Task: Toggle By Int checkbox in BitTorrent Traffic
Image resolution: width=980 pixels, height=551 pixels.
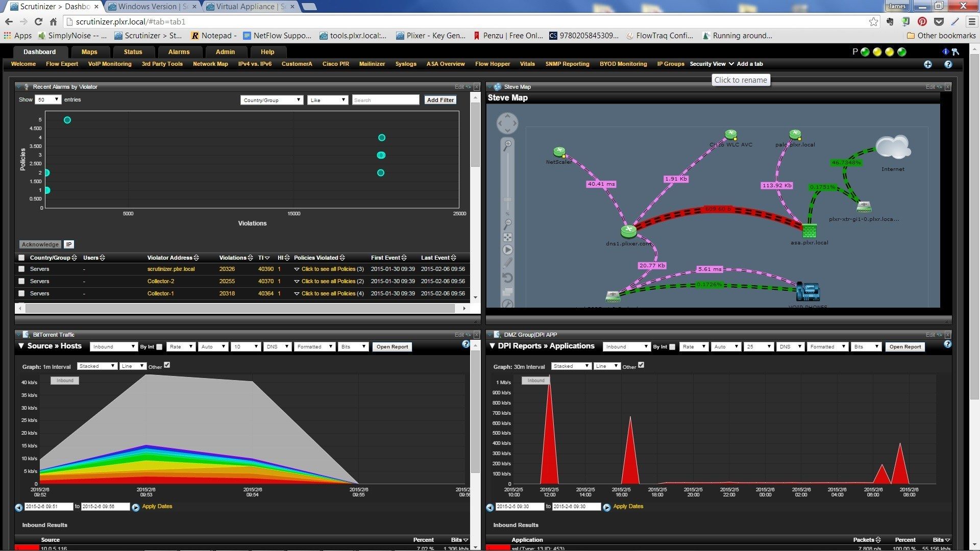Action: [x=159, y=347]
